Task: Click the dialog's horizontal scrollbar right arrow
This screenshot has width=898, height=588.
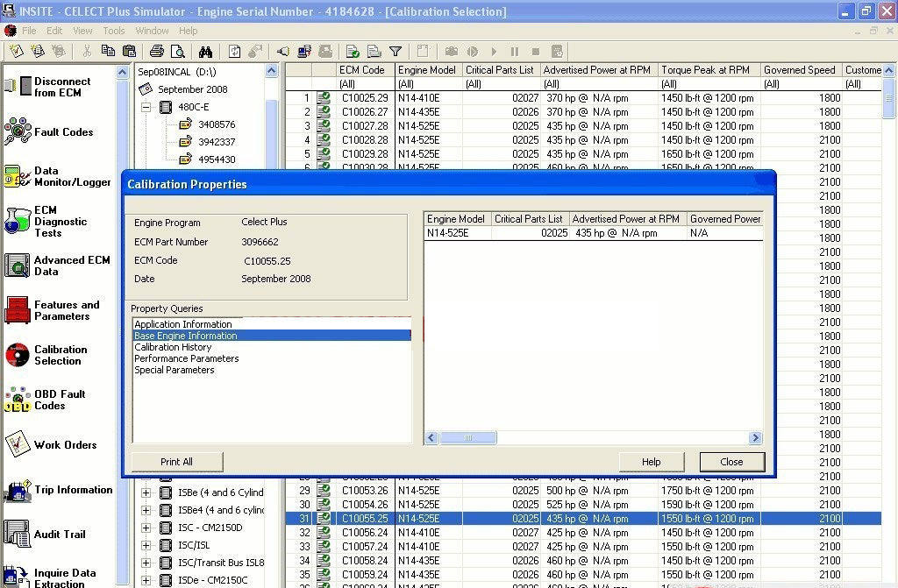Action: (755, 438)
